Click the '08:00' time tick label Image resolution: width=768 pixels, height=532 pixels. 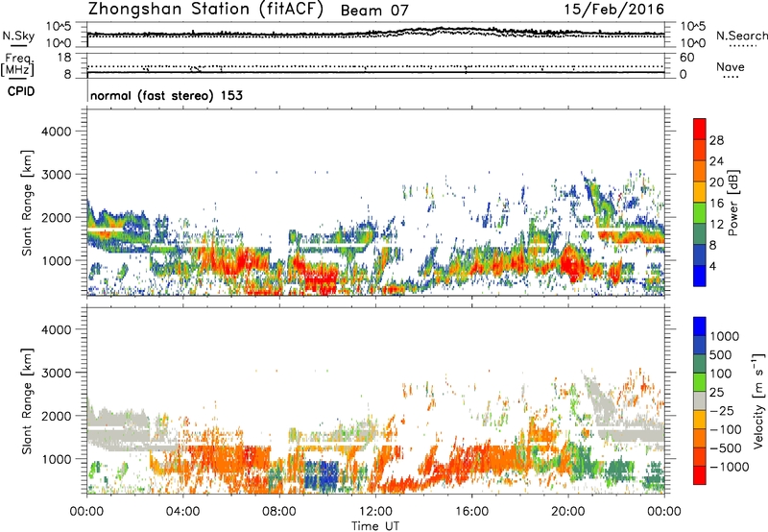click(x=279, y=512)
